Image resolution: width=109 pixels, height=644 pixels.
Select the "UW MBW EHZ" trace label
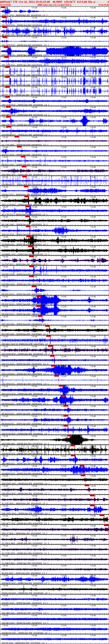point(25,185)
